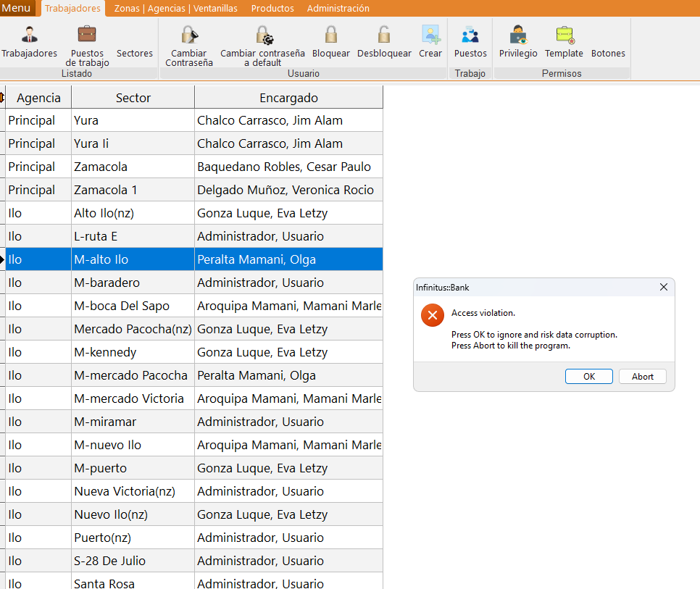Click Abort to kill the program

(x=642, y=377)
